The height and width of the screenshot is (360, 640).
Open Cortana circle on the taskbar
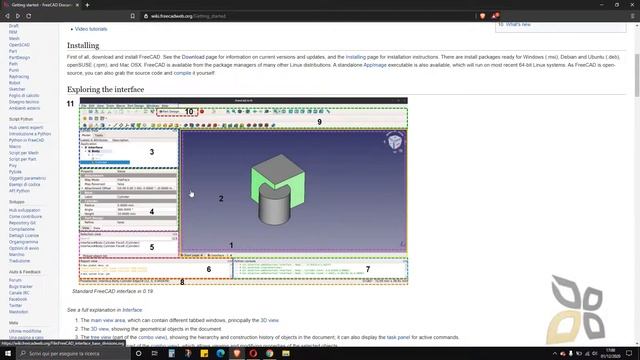tap(138, 353)
